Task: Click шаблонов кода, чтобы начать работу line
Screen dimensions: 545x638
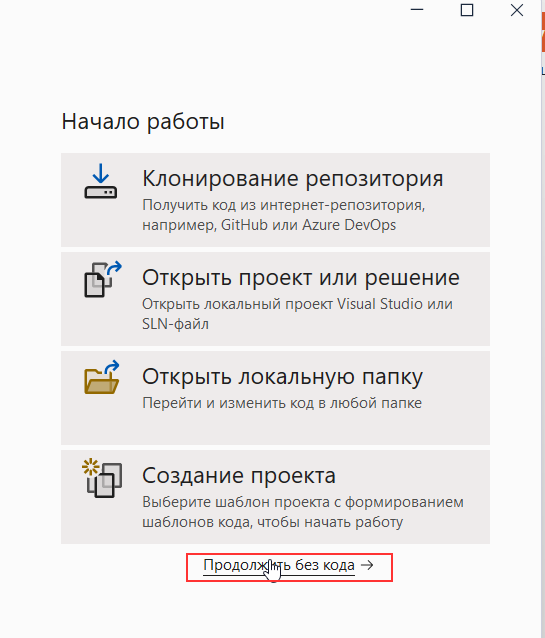Action: click(x=273, y=522)
